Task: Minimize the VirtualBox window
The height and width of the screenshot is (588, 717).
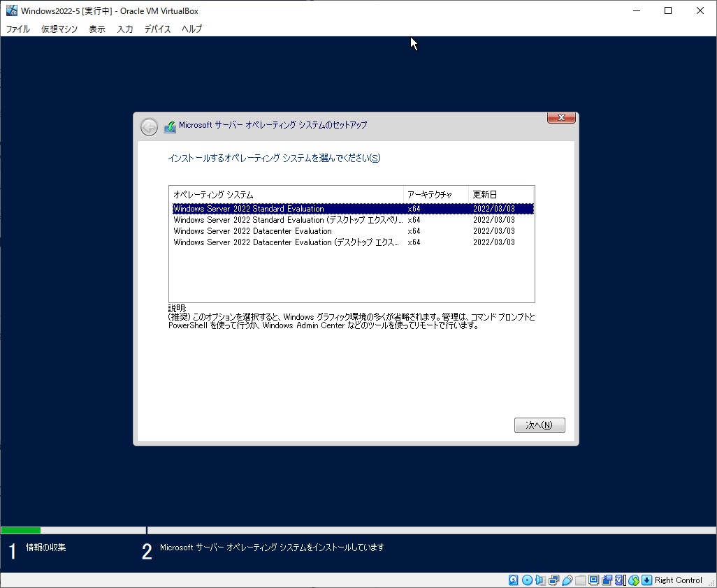Action: (636, 10)
